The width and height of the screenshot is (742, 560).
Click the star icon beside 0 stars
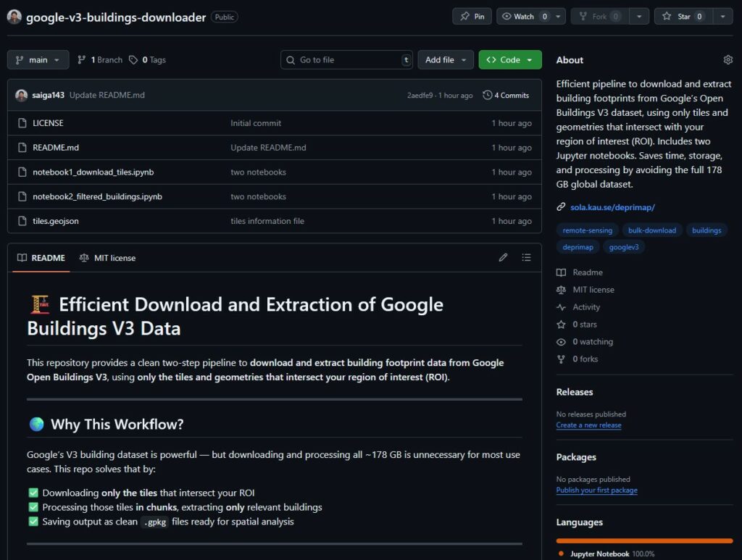561,325
